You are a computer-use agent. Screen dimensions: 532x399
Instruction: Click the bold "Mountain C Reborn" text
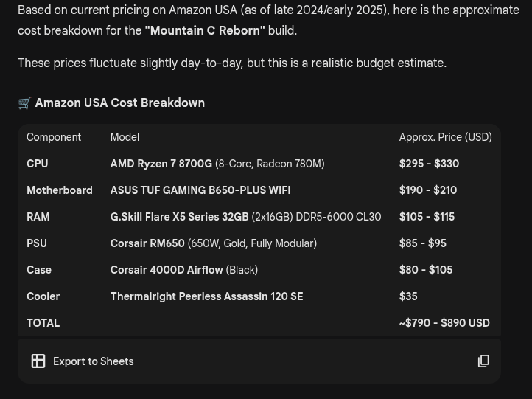pos(205,31)
